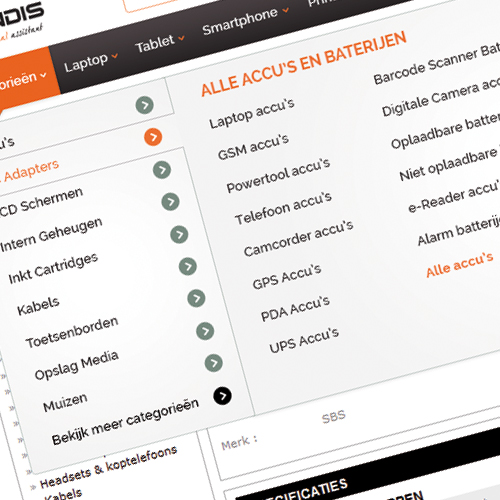
Task: Open Camcorder accu's link
Action: [298, 238]
